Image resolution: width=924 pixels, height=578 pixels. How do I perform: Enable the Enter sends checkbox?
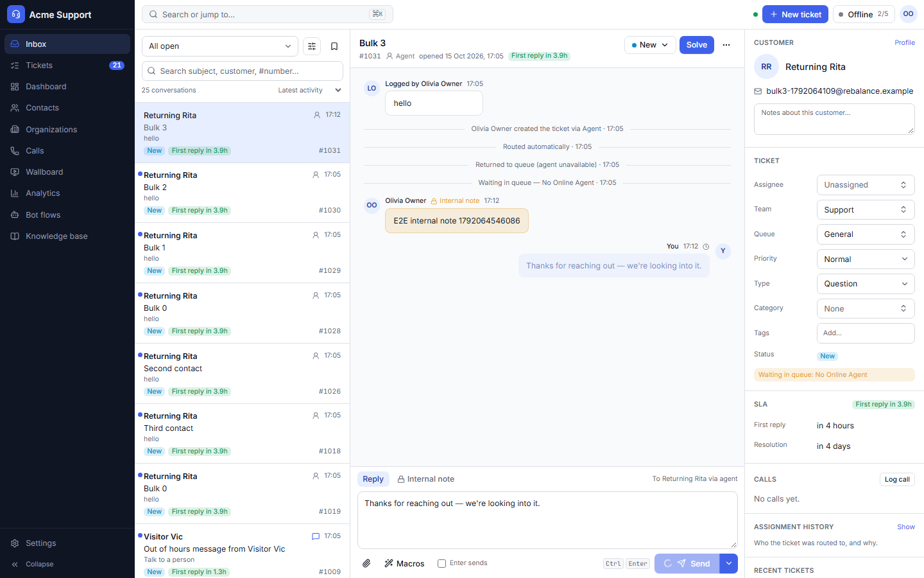441,563
